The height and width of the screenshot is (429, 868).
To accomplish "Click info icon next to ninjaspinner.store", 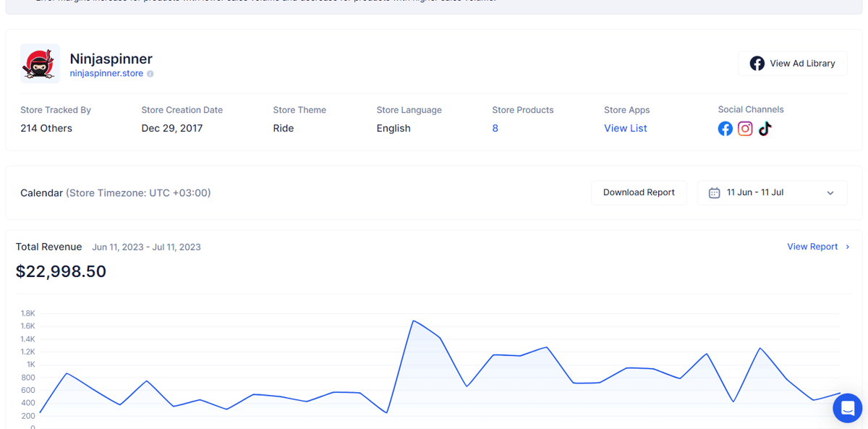I will (x=150, y=74).
